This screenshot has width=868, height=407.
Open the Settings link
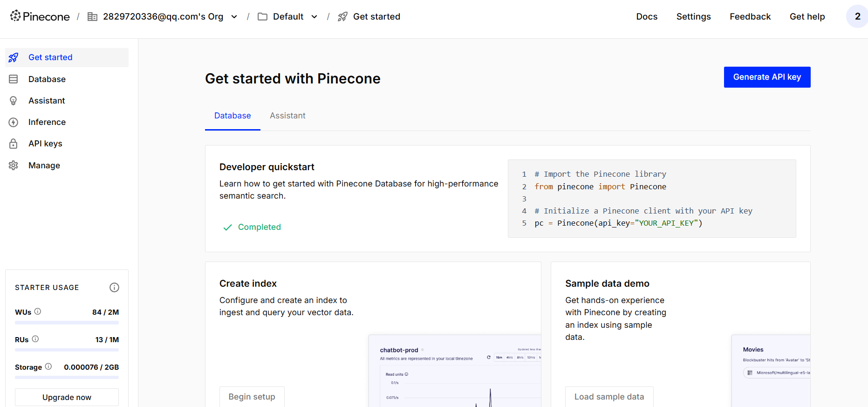pos(693,17)
